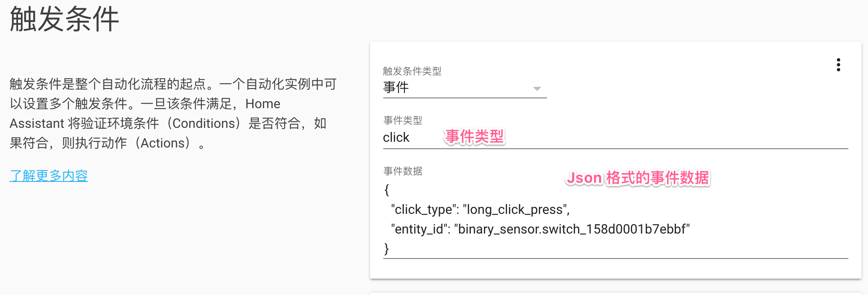The height and width of the screenshot is (295, 868).
Task: Click the 触发条件类型 field label
Action: coord(412,71)
